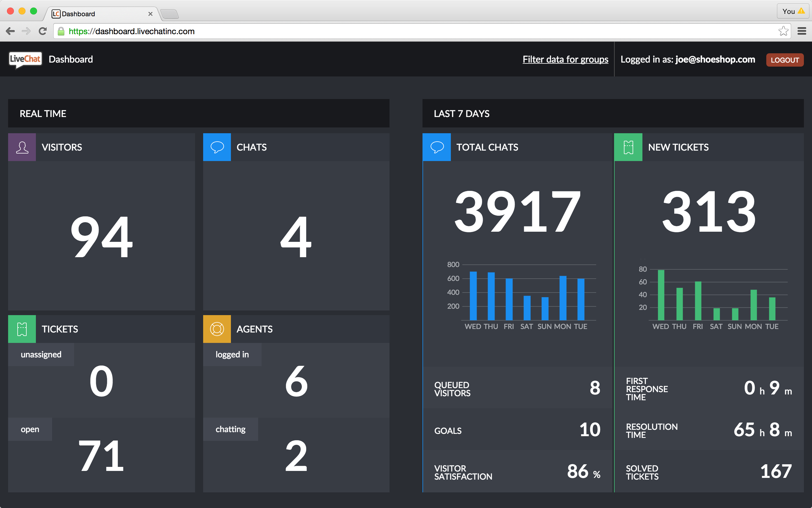Click the back navigation arrow

point(10,31)
